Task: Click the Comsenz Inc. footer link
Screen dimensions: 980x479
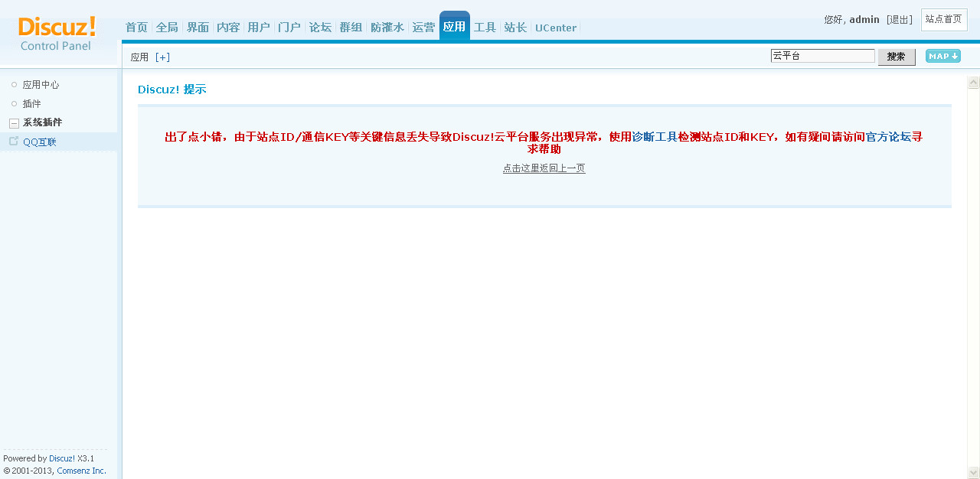Action: [x=81, y=471]
